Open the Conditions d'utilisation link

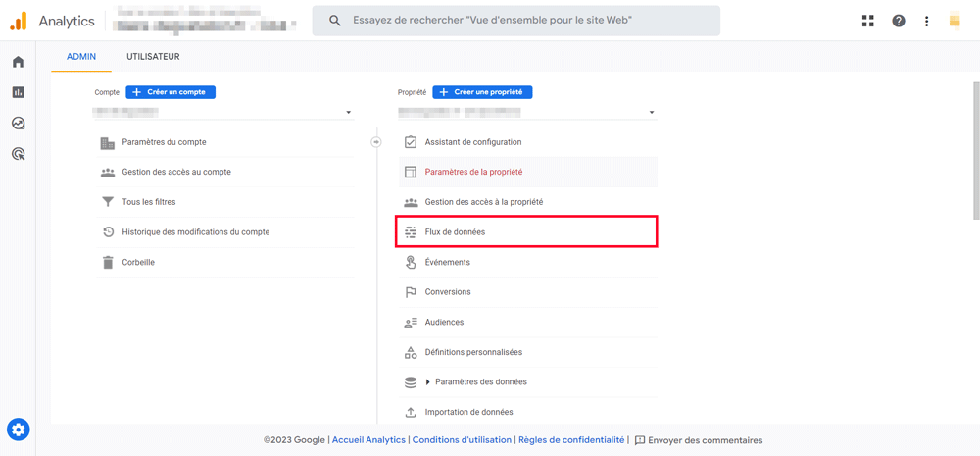pos(462,440)
